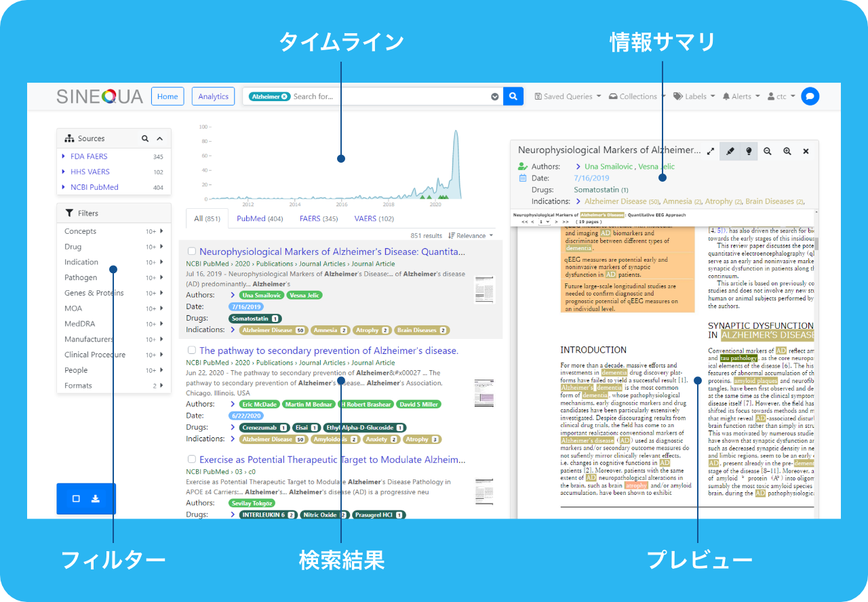Open the chat bubble icon in header
This screenshot has width=868, height=602.
coord(810,96)
